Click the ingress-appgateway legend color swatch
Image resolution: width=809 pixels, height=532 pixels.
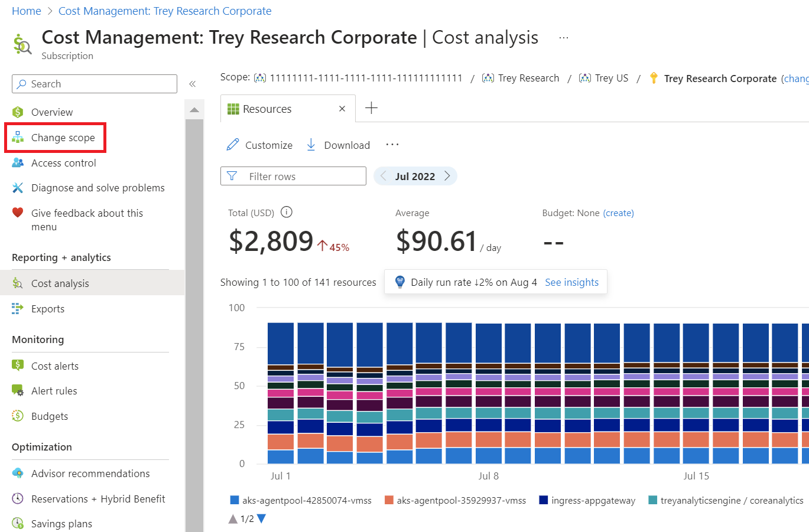(x=544, y=500)
